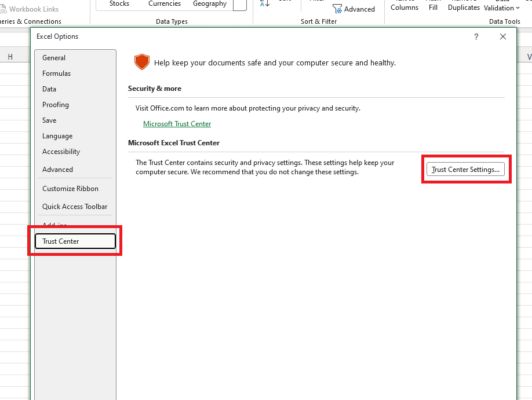Click the Remove Duplicates button
The width and height of the screenshot is (532, 400).
coord(464,5)
